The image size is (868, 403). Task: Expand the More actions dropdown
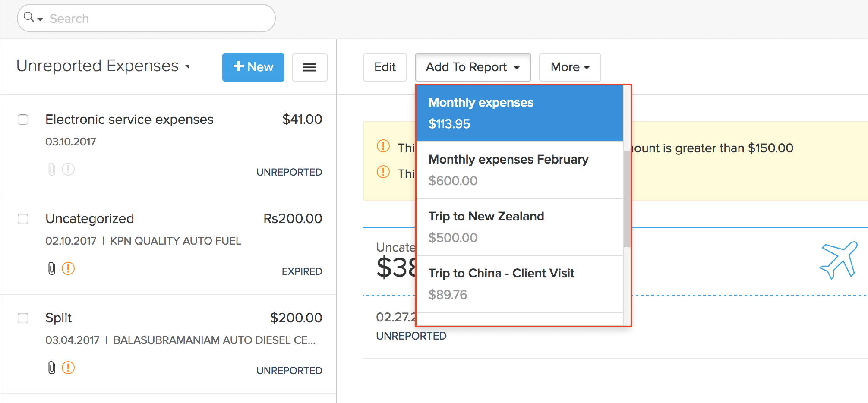(x=570, y=67)
